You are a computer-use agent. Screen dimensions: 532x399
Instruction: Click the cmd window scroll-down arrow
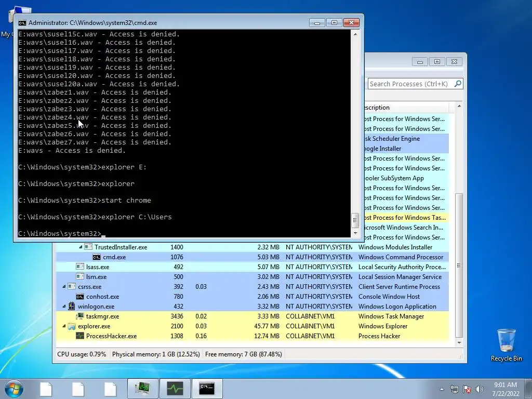[355, 233]
